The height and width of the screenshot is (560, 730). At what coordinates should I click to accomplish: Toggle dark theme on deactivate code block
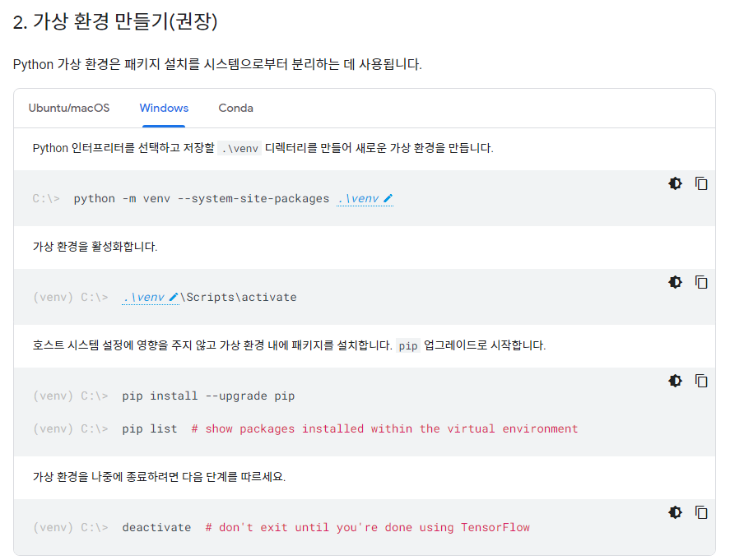pos(675,512)
